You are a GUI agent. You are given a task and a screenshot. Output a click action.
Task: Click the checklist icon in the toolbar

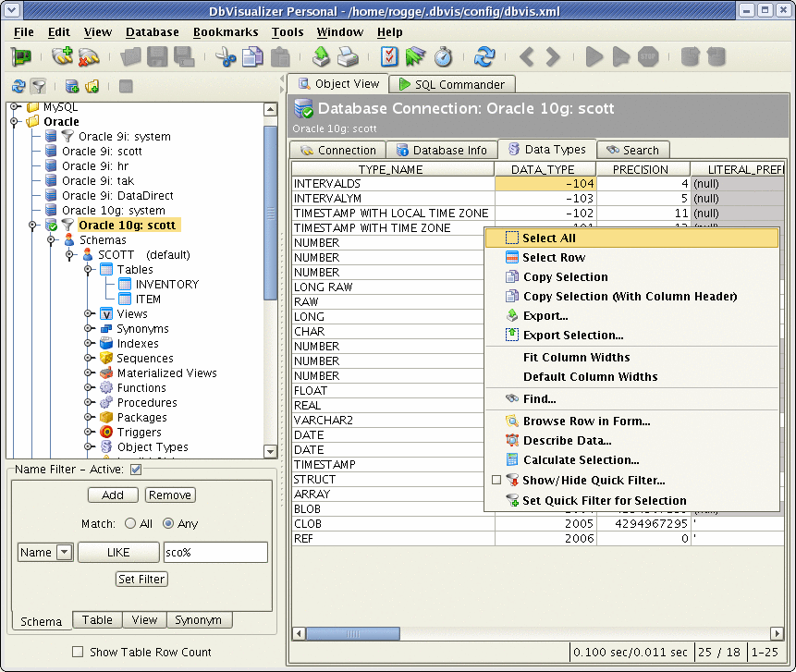pyautogui.click(x=390, y=57)
